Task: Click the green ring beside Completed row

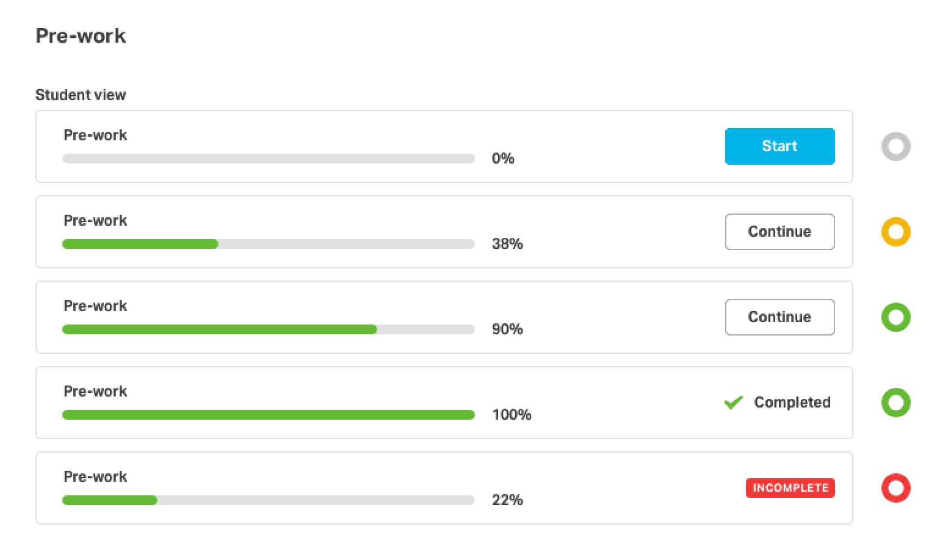Action: click(895, 403)
